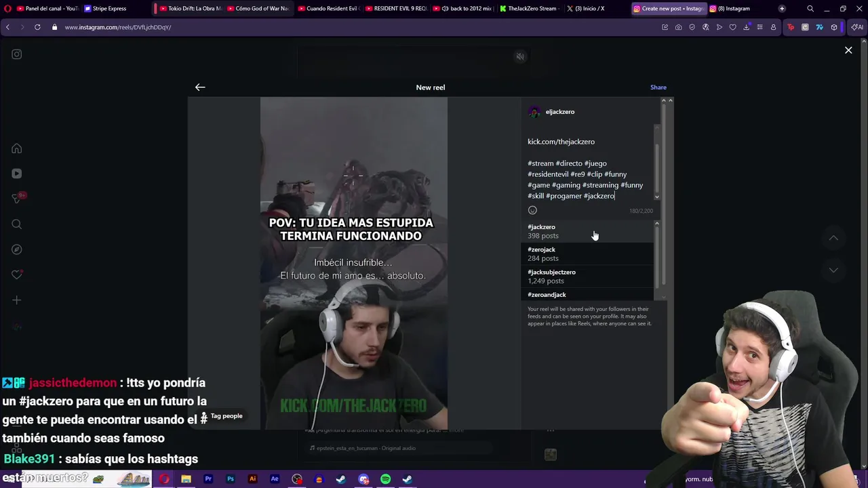
Task: Switch to the (8) Instagram tab
Action: click(734, 9)
